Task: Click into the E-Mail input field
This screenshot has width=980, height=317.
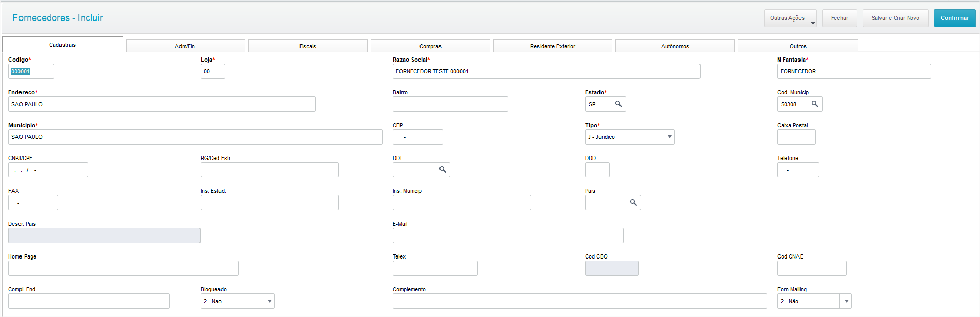Action: [x=508, y=235]
